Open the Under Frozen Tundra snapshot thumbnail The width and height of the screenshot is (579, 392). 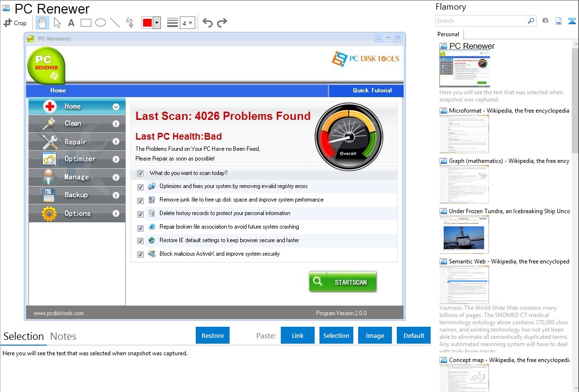464,234
